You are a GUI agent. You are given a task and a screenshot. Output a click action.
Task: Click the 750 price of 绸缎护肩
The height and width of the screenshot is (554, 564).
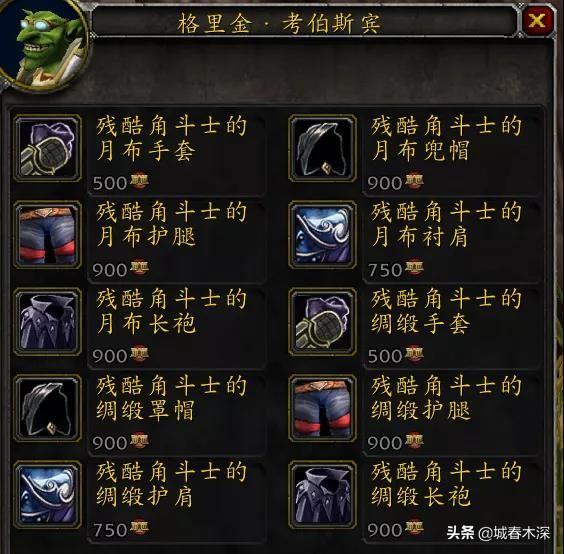click(x=110, y=530)
